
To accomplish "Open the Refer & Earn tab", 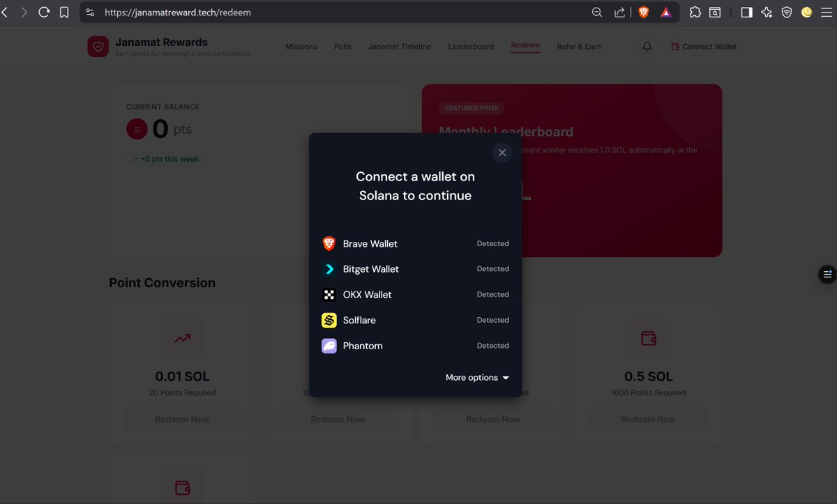I will (579, 47).
